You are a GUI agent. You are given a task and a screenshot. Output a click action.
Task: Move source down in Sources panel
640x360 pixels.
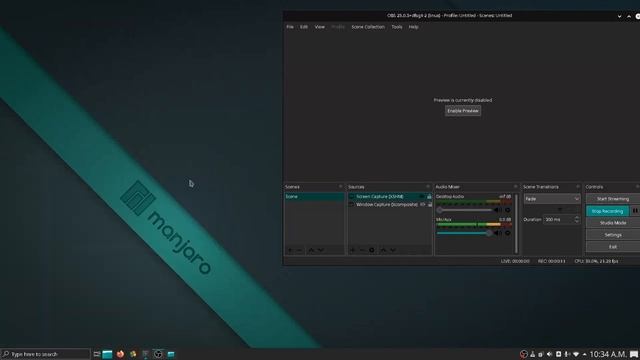[393, 250]
